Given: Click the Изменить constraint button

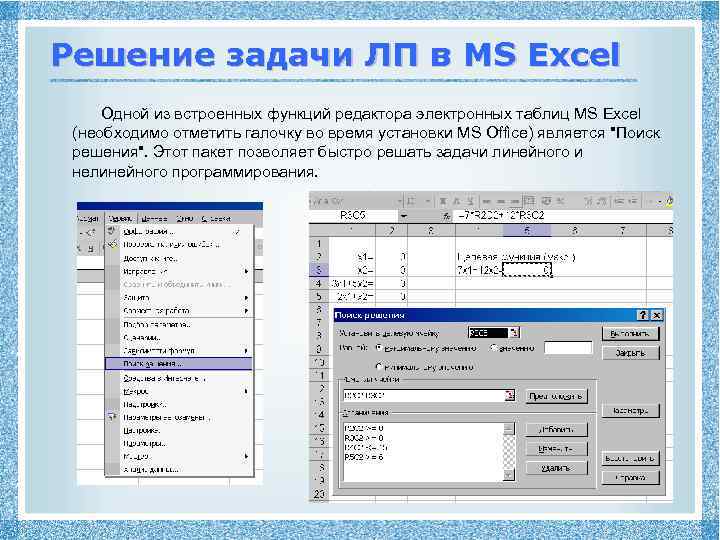Looking at the screenshot, I should 556,449.
